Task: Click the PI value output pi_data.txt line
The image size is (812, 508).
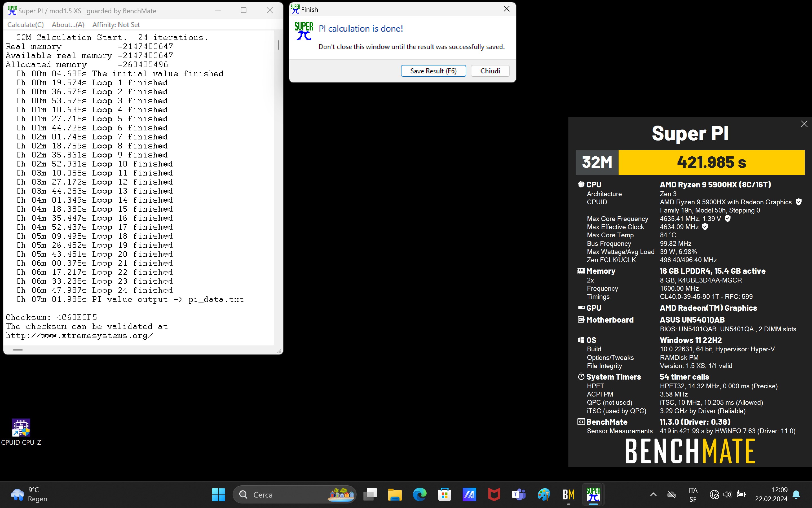Action: point(130,299)
